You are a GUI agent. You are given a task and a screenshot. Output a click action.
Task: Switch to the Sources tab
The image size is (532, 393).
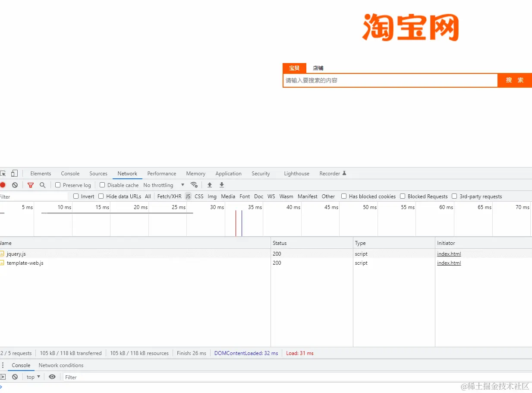click(98, 174)
